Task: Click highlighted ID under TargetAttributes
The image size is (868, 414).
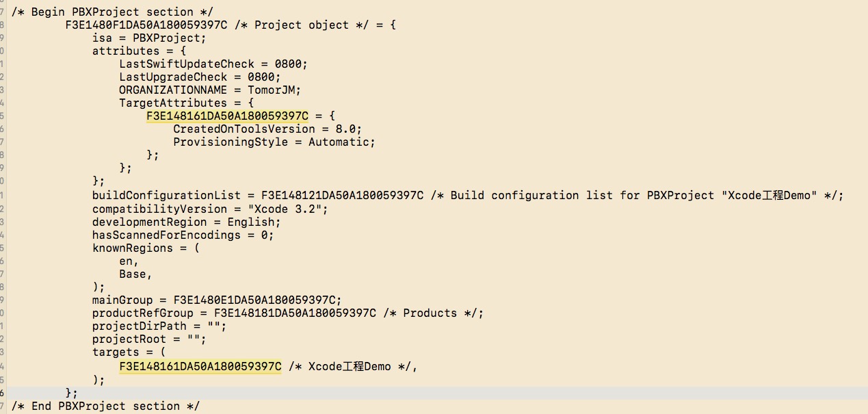Action: (x=227, y=116)
